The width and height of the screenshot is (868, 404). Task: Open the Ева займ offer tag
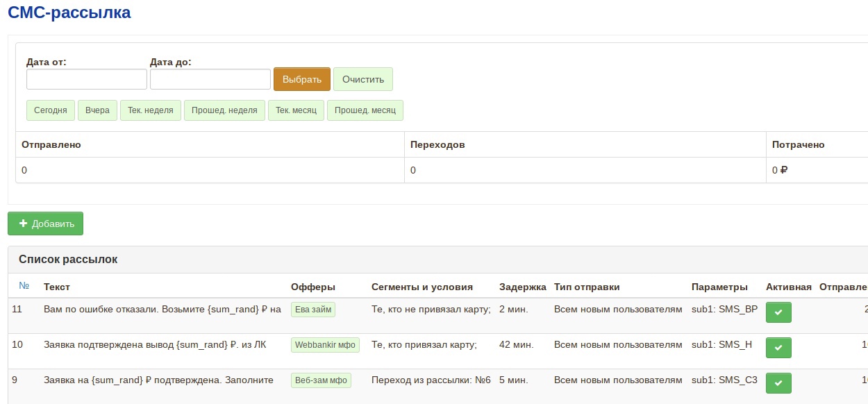(313, 310)
